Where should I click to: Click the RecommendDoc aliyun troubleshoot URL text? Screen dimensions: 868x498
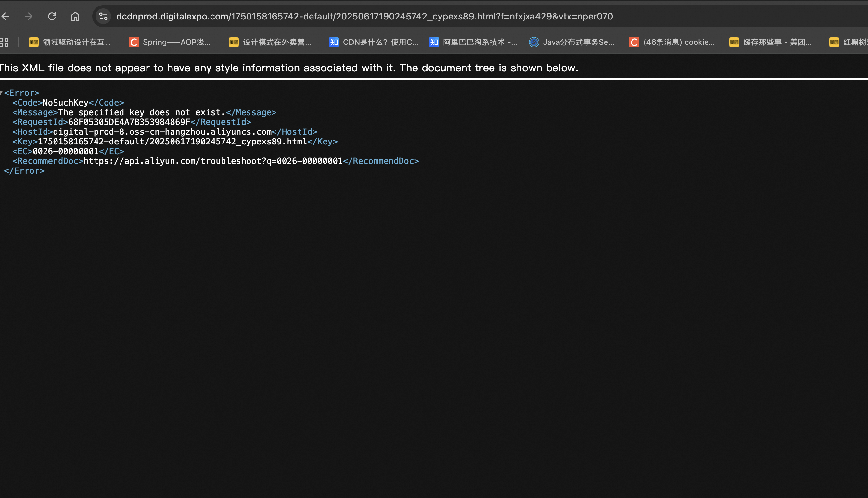pyautogui.click(x=213, y=161)
